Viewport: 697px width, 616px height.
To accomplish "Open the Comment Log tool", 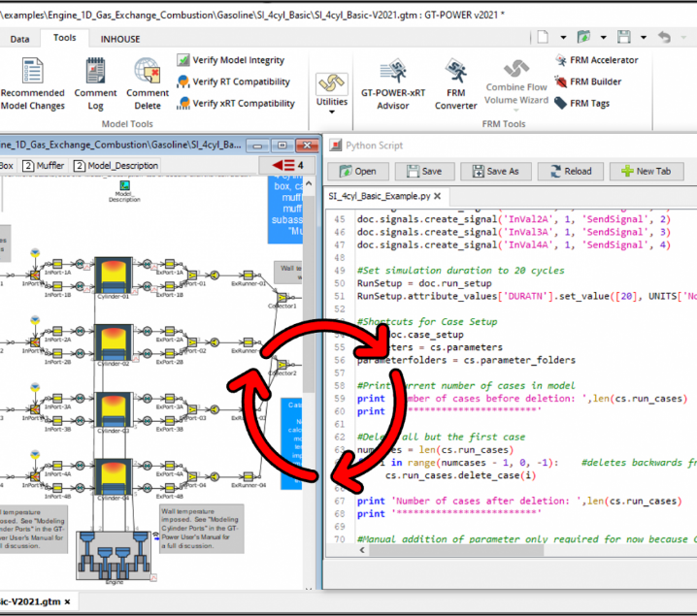I will [x=95, y=83].
